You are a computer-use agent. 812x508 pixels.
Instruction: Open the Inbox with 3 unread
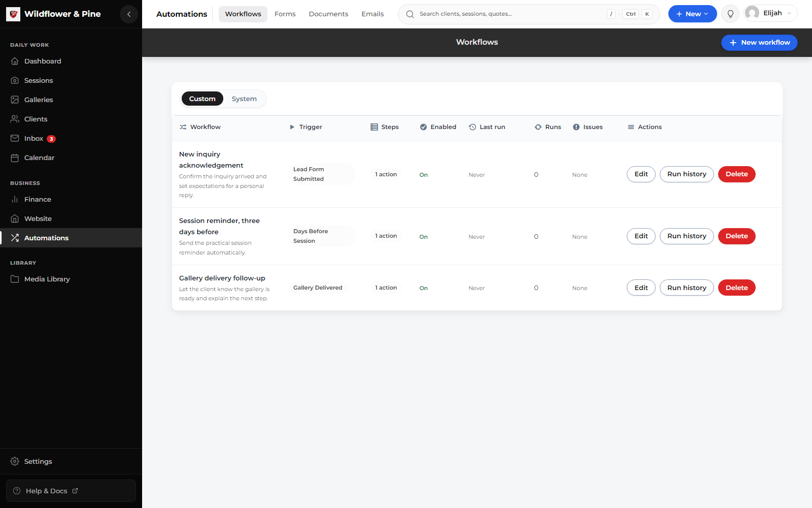71,138
